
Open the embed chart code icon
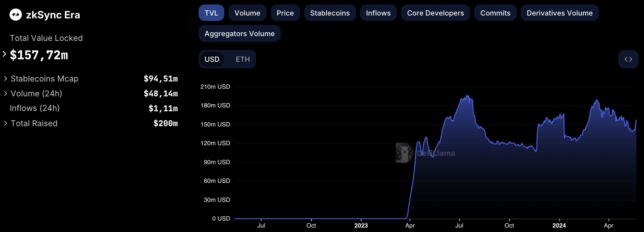point(628,59)
